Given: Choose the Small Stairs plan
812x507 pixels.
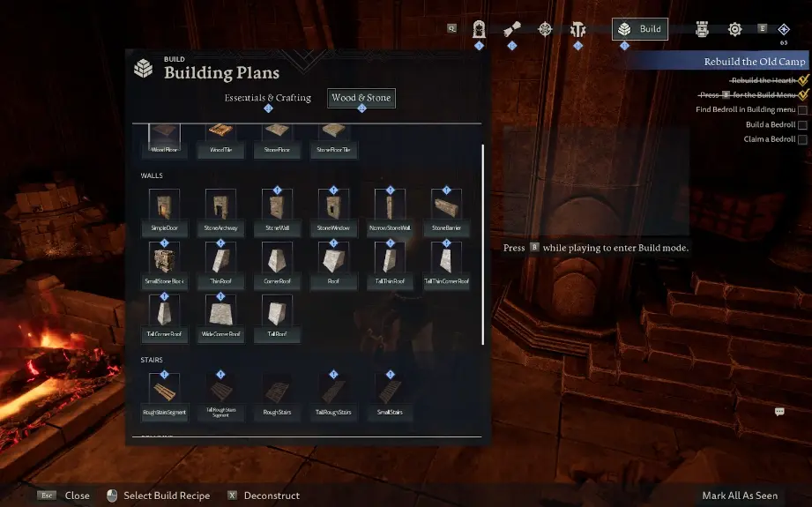Looking at the screenshot, I should (x=390, y=396).
